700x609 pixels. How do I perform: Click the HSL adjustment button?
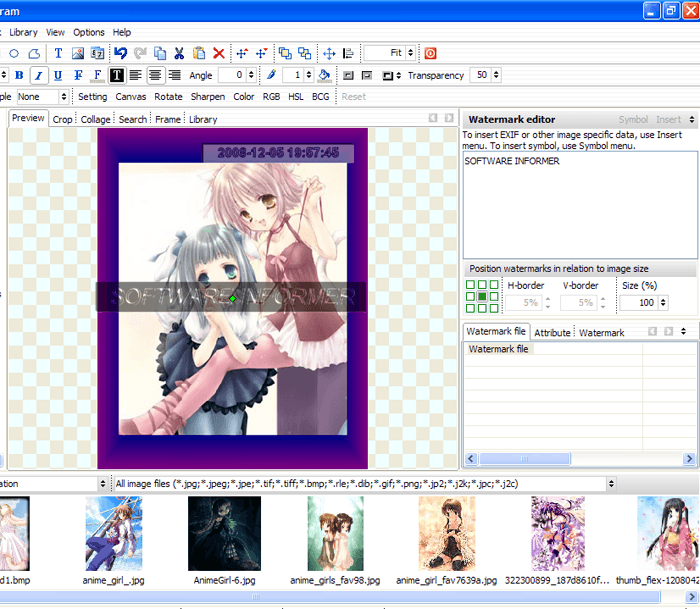click(x=296, y=97)
